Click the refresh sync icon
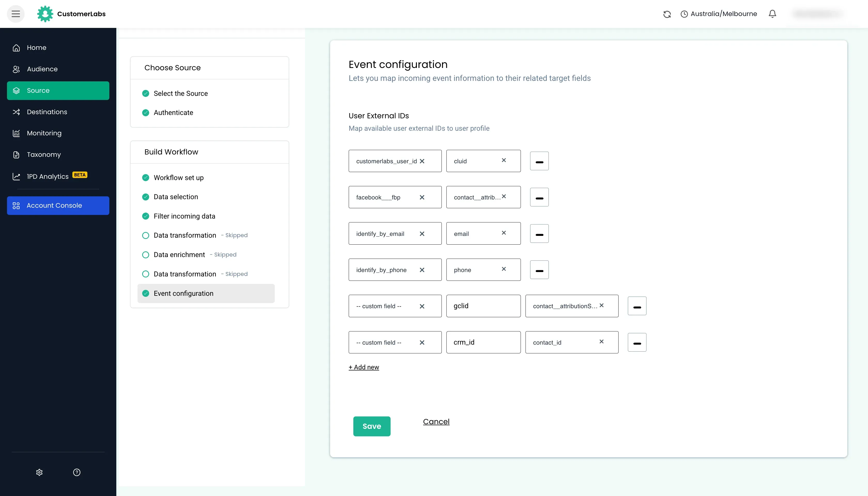The height and width of the screenshot is (496, 868). [667, 14]
